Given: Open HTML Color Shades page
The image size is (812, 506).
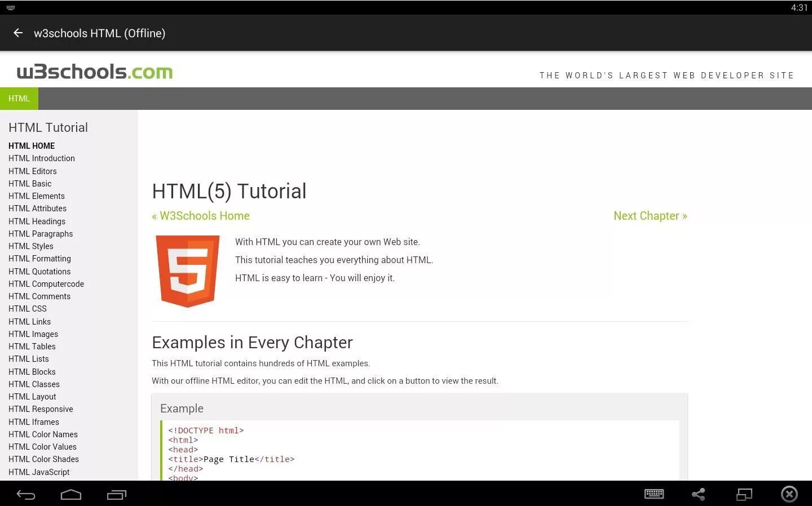Looking at the screenshot, I should [x=43, y=459].
